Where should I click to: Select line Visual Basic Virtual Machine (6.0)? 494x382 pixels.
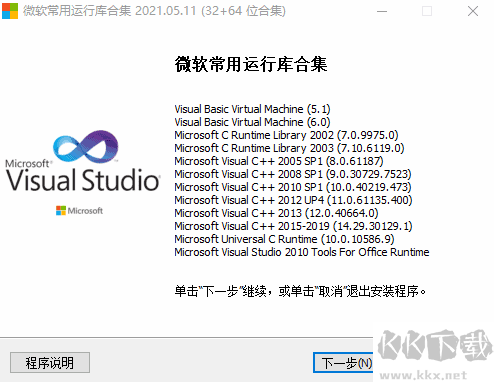[x=252, y=122]
